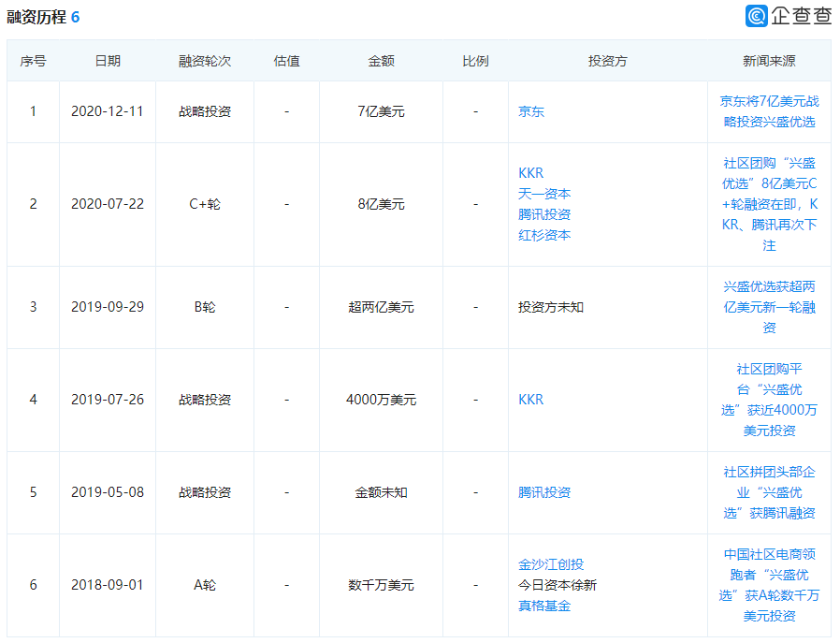
Task: Select the date 2019-07-26 cell
Action: [108, 400]
